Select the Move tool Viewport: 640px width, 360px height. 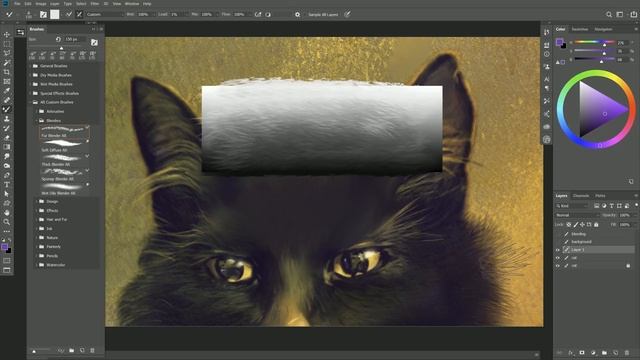click(7, 34)
